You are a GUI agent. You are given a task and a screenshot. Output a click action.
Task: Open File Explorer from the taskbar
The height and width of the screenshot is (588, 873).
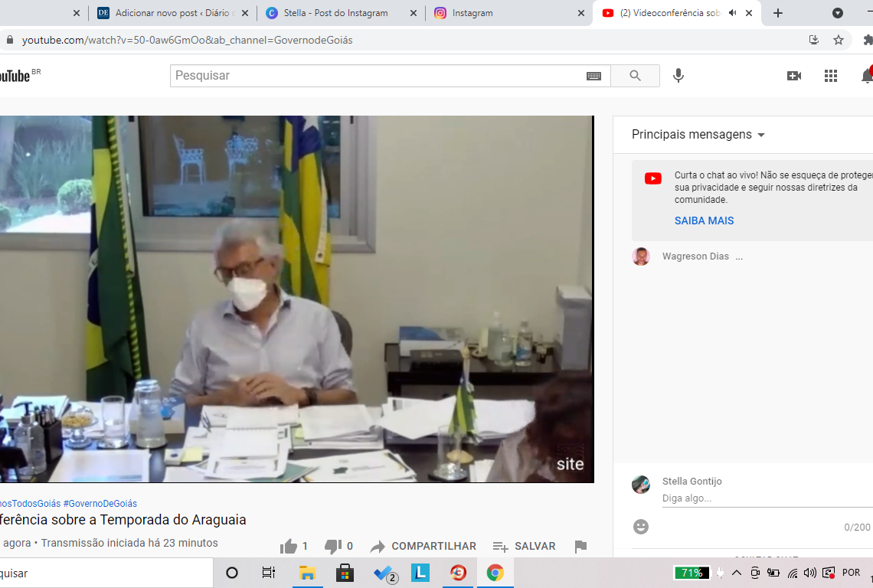(307, 573)
